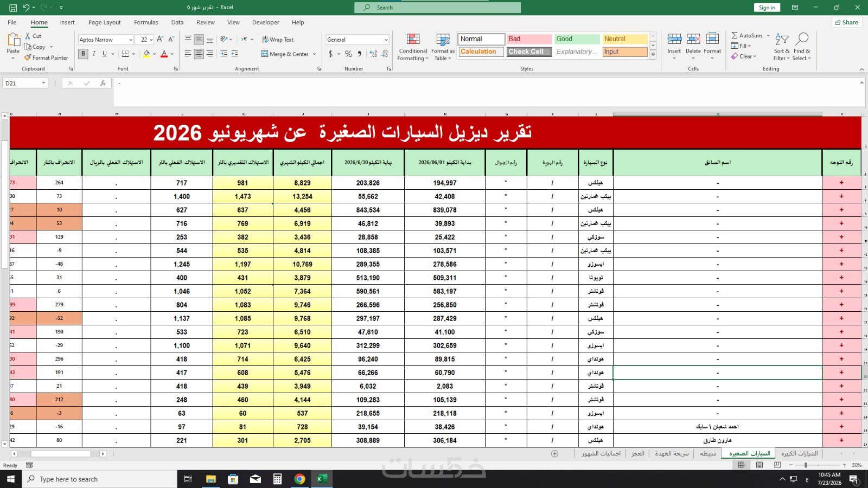The height and width of the screenshot is (488, 868).
Task: Click Format cells icon
Action: pos(712,39)
